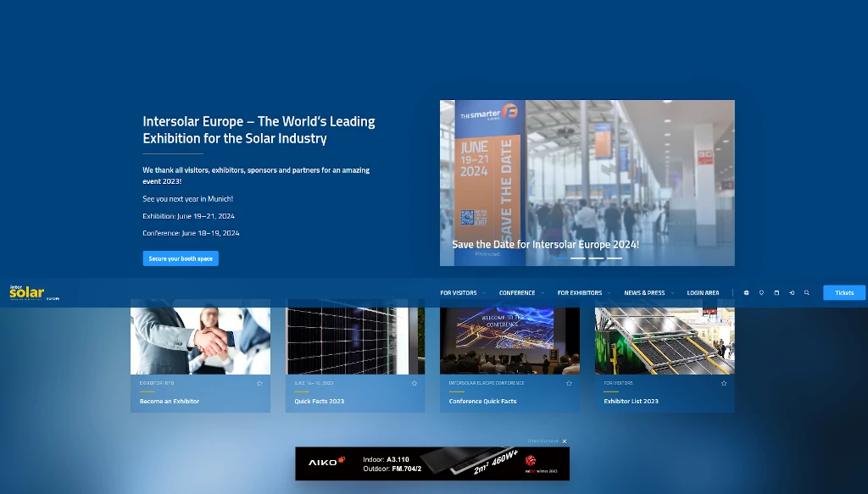Open the Exhibitor List 2023 title link

click(631, 401)
